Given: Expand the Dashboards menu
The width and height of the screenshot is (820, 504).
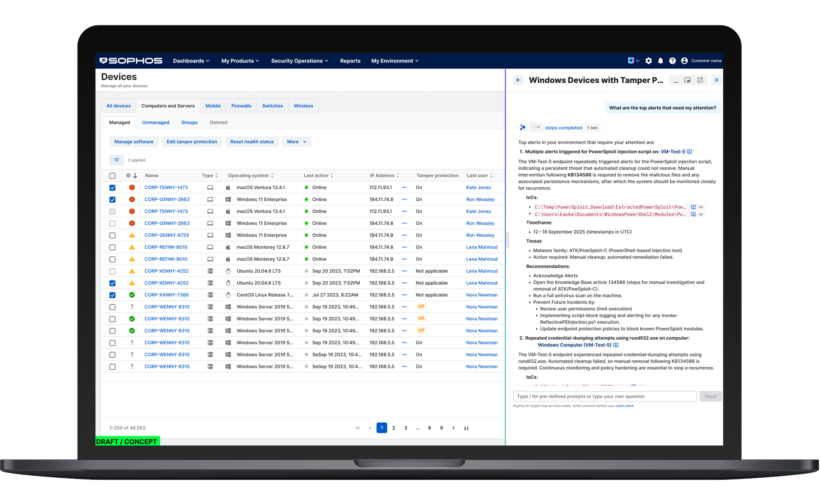Looking at the screenshot, I should 191,61.
